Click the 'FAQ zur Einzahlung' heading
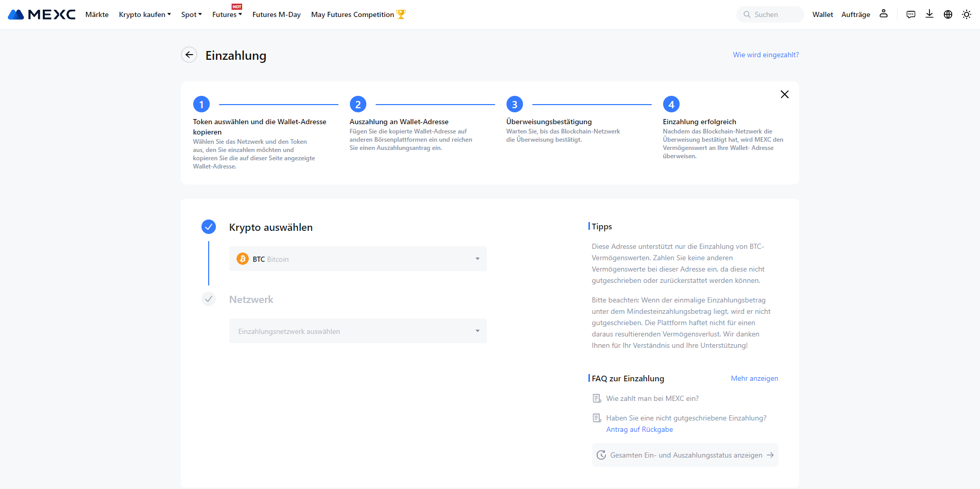The height and width of the screenshot is (489, 980). [x=628, y=378]
